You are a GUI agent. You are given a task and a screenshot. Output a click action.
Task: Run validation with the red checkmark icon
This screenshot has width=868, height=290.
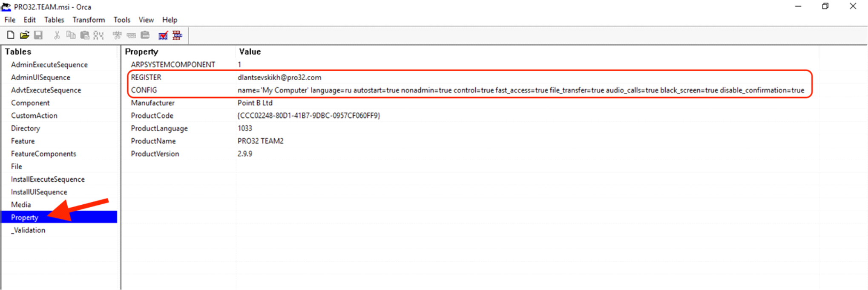coord(163,35)
